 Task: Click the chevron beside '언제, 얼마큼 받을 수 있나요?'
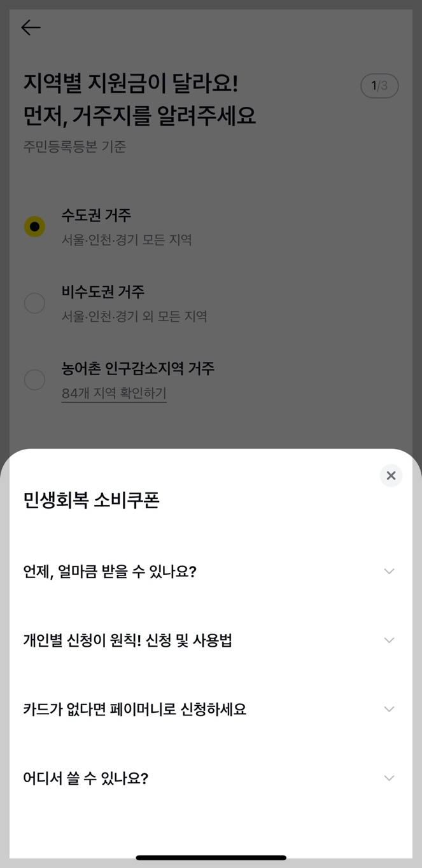(389, 571)
